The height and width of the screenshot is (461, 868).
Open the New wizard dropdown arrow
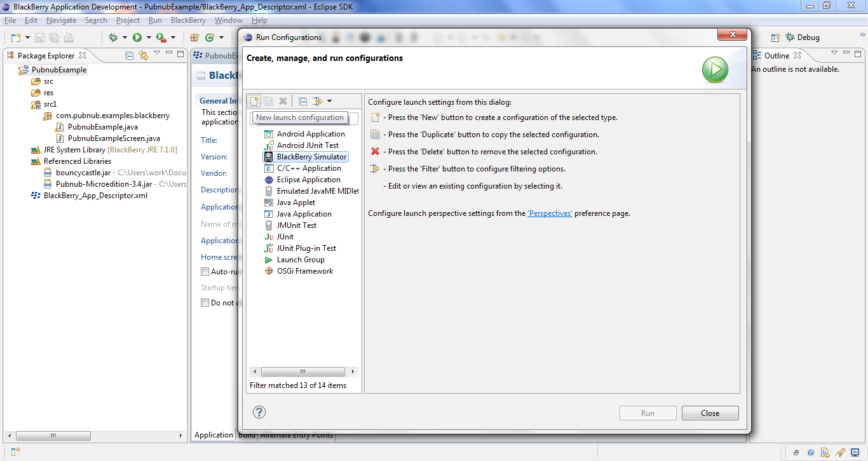point(26,37)
